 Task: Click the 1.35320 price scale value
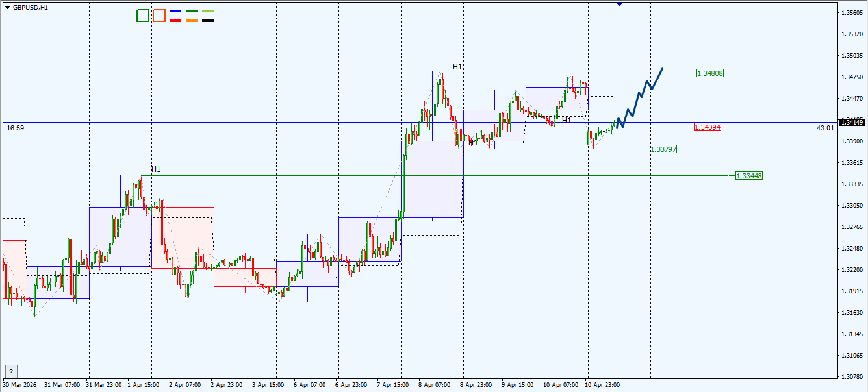click(x=850, y=34)
